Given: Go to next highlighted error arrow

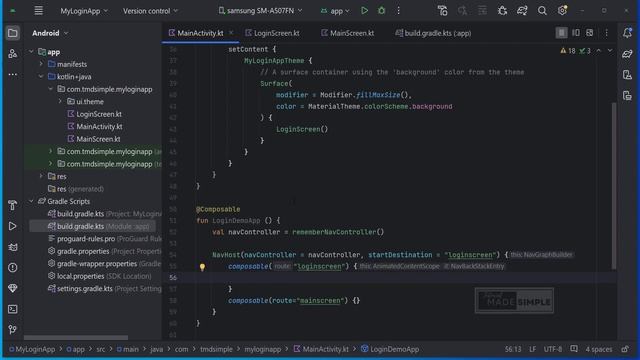Looking at the screenshot, I should pos(610,51).
